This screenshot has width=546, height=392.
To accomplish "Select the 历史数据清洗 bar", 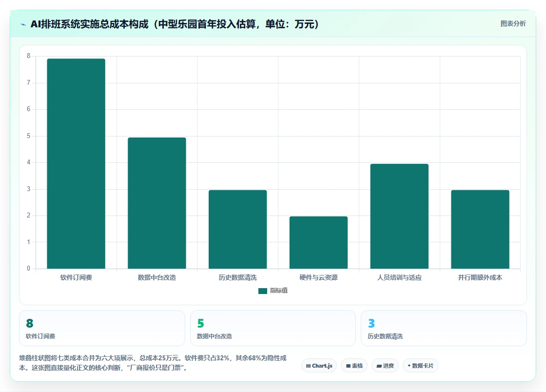I will pos(238,230).
